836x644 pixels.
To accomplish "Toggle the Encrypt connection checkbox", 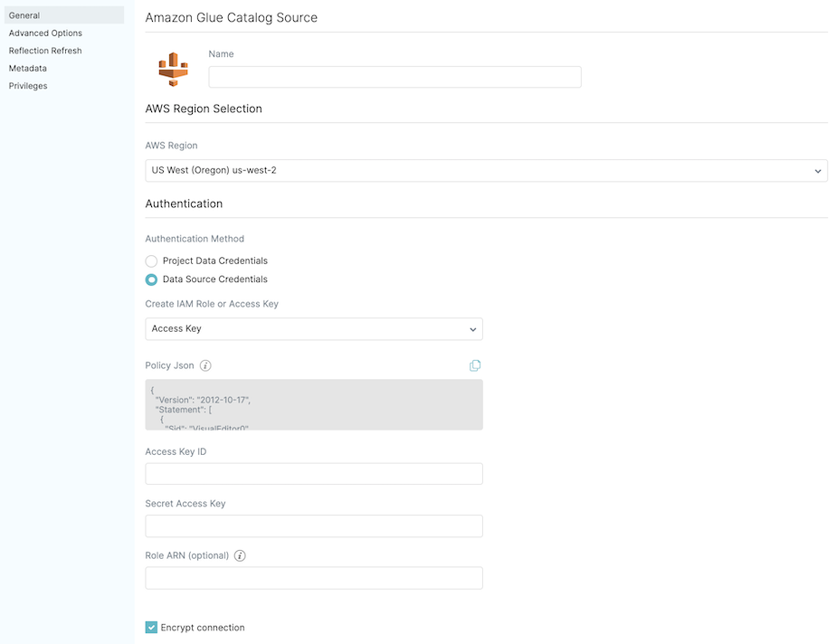I will click(x=151, y=628).
